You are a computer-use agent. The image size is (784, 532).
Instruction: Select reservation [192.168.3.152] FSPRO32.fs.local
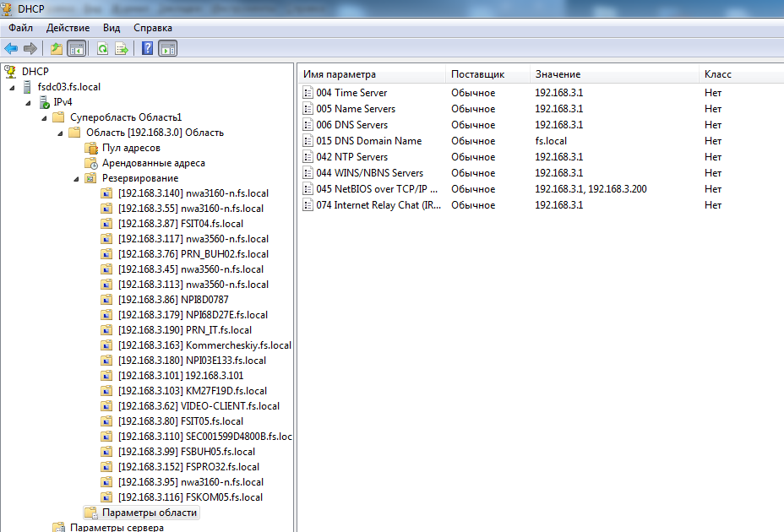188,467
